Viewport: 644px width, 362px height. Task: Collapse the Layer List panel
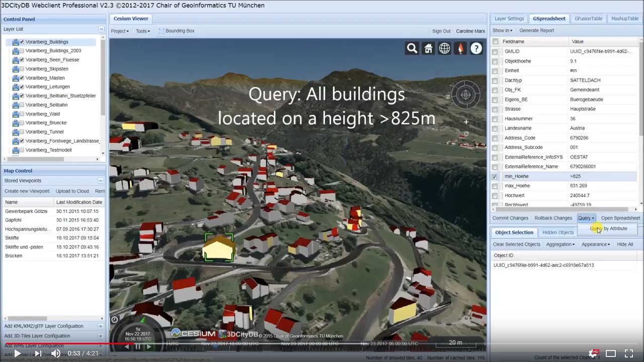tap(101, 29)
